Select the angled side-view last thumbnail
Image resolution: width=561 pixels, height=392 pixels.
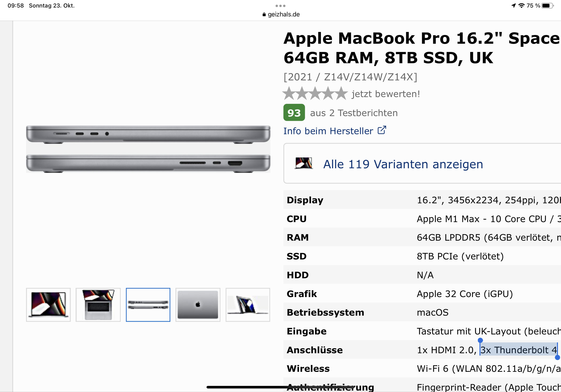pos(248,305)
